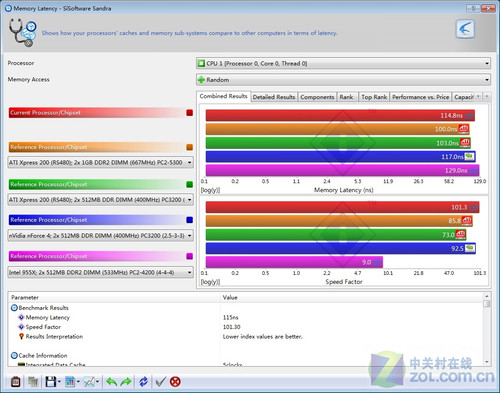Click the green undo arrow in bottom toolbar
Viewport: 500px width, 393px height.
click(x=111, y=382)
